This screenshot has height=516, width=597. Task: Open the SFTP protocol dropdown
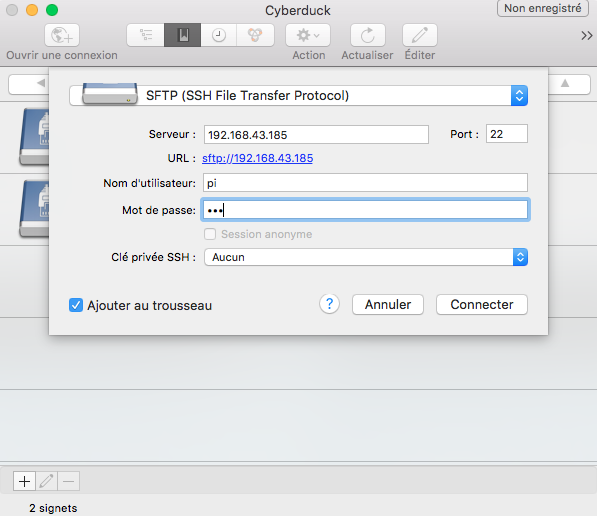coord(298,95)
